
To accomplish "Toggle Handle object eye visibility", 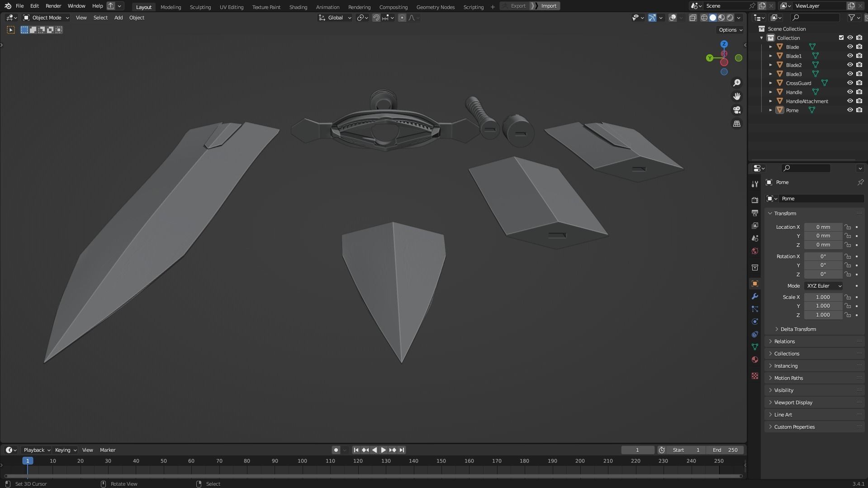I will pos(850,92).
